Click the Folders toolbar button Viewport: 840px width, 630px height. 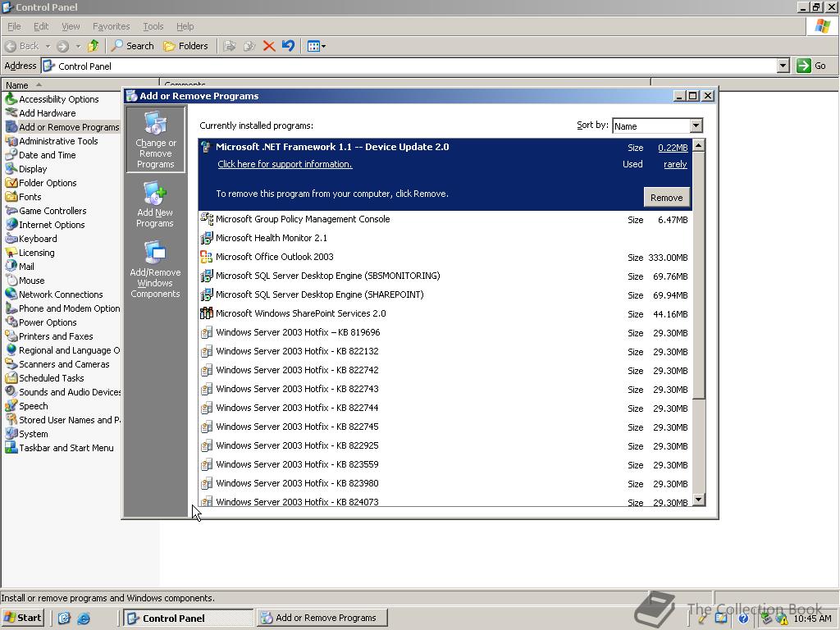tap(185, 46)
